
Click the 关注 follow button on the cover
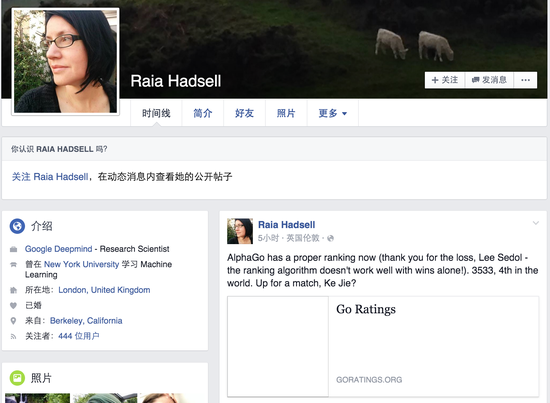445,80
